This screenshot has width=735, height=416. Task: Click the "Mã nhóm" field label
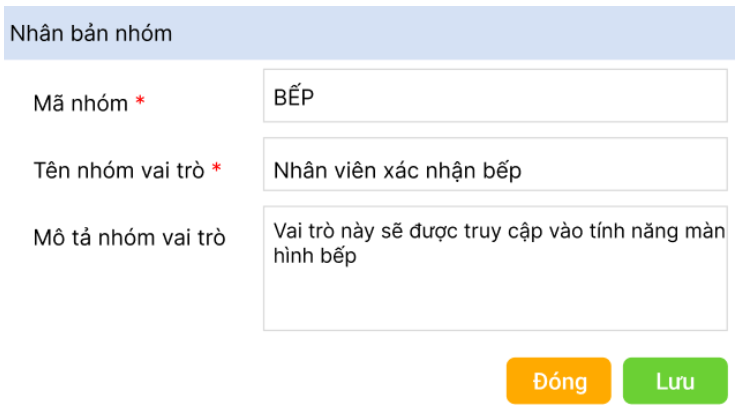pyautogui.click(x=81, y=102)
